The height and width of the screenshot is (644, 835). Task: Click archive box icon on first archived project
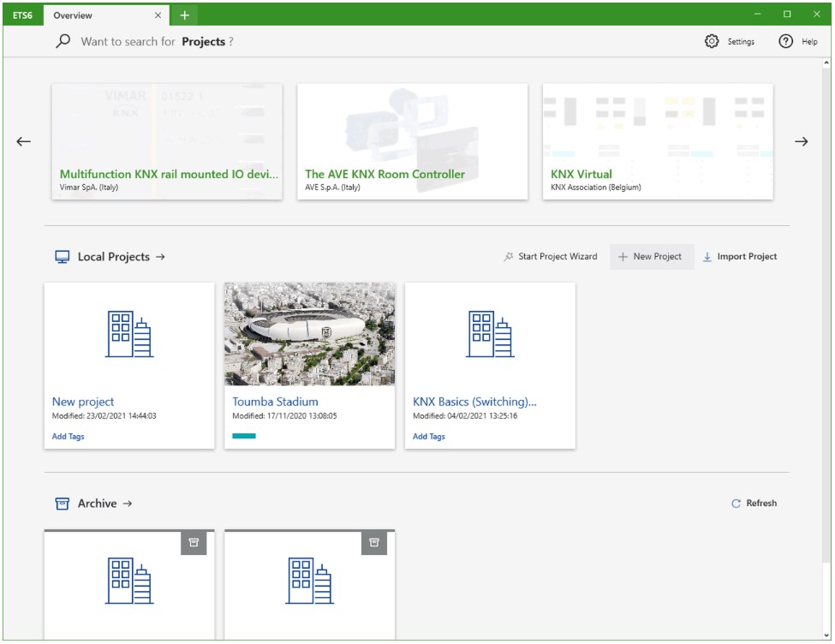pos(194,542)
